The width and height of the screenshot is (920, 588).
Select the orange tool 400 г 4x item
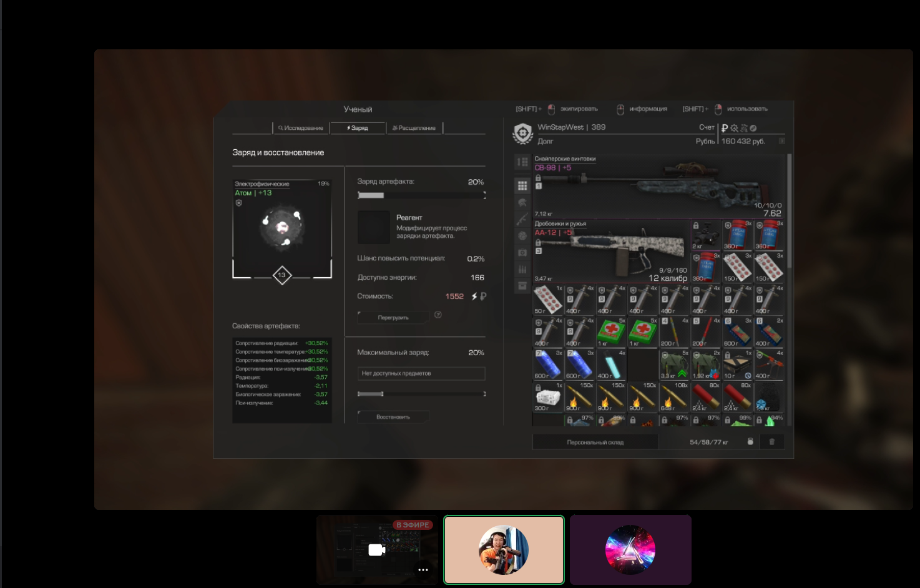[769, 365]
